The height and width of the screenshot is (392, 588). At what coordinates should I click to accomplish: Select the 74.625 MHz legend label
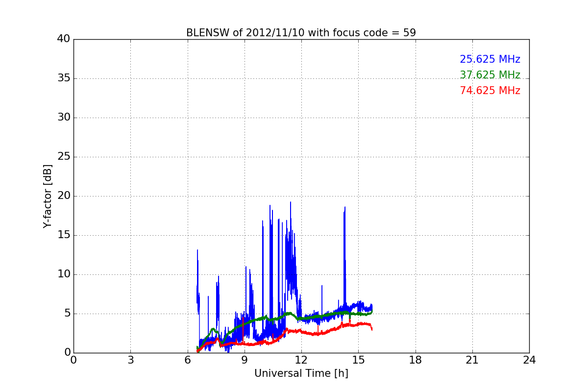[x=490, y=91]
